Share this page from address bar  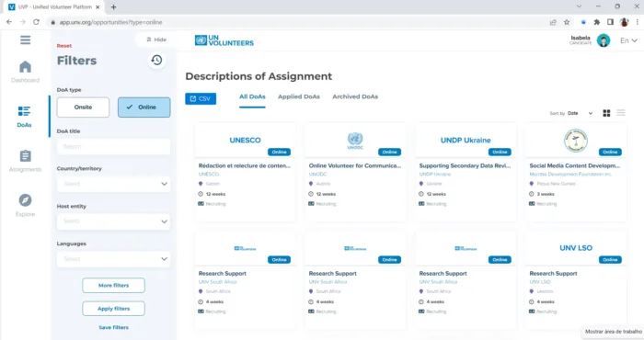pyautogui.click(x=553, y=22)
